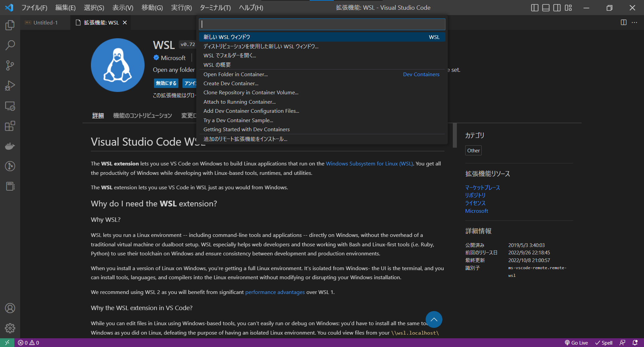
Task: Open the Docker view icon
Action: coord(10,146)
